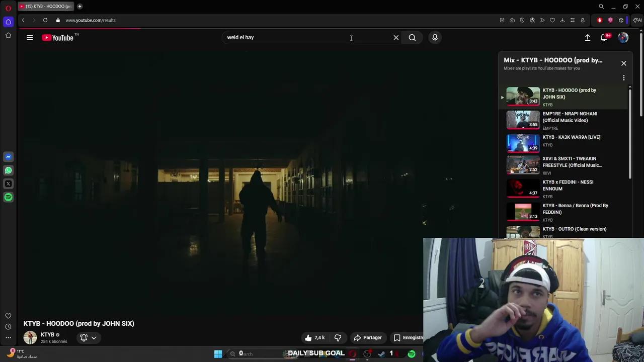Open YouTube notifications bell with 9+ badge
644x362 pixels.
(x=605, y=38)
